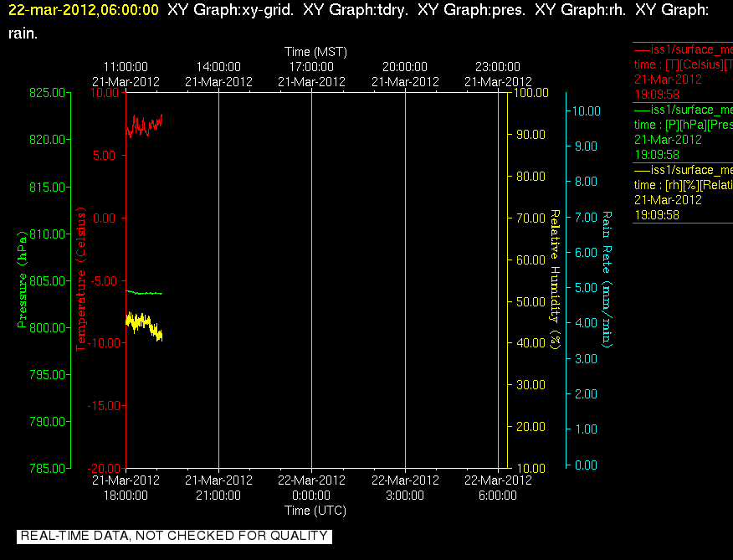Click the 3.00 rain rate axis value
The height and width of the screenshot is (560, 733).
587,359
